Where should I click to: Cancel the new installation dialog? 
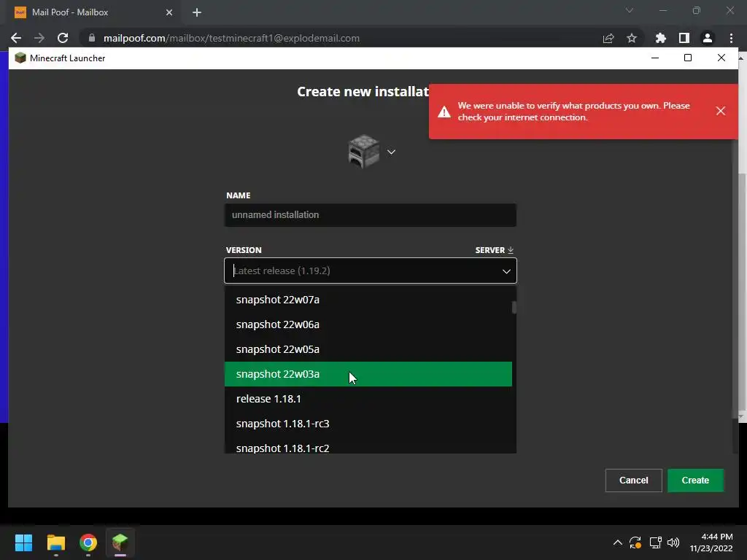point(633,480)
